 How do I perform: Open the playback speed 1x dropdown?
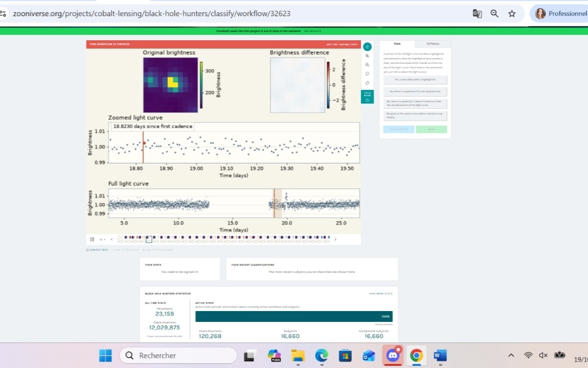pyautogui.click(x=102, y=239)
